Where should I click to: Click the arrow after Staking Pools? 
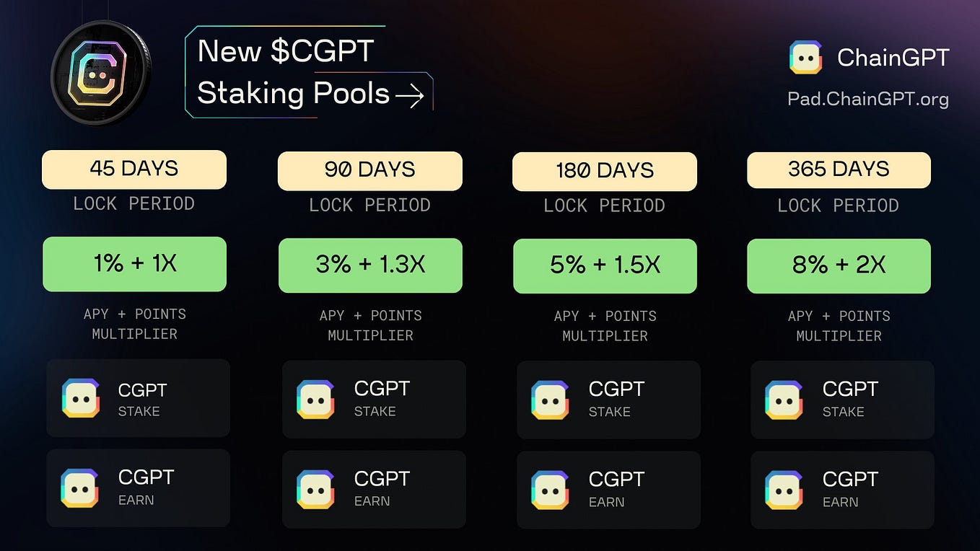[x=410, y=95]
